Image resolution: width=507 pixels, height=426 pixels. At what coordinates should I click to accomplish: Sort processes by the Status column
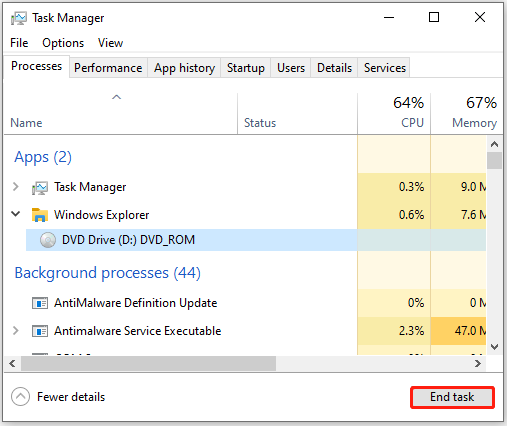297,114
